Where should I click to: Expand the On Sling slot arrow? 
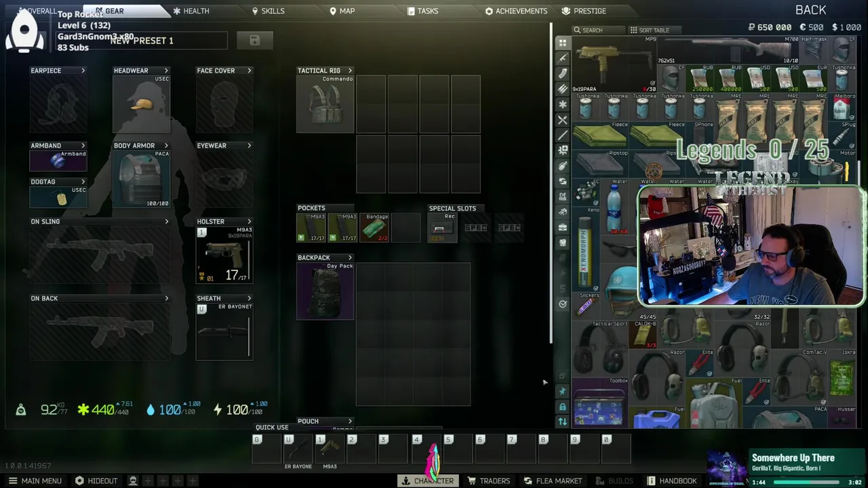pos(166,222)
